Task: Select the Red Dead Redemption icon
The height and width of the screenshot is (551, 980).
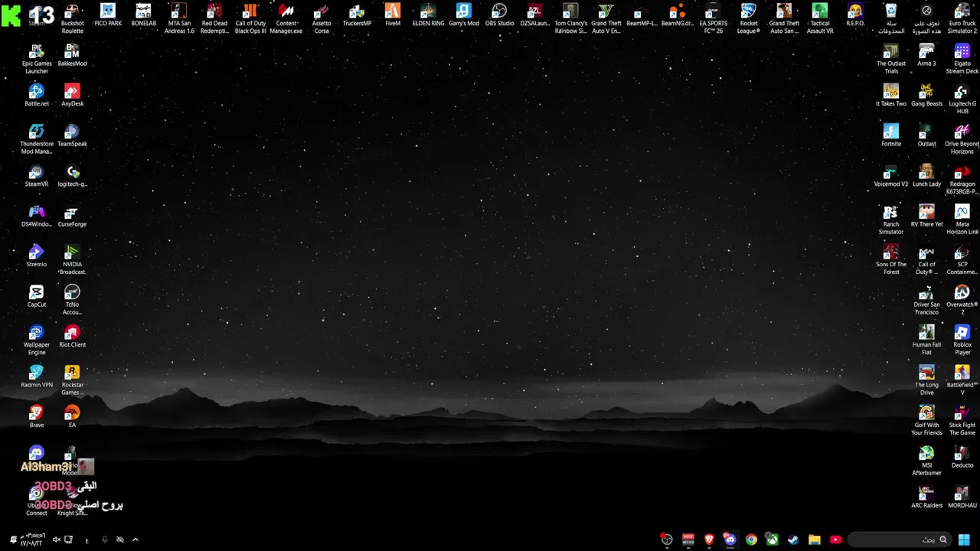Action: 214,18
